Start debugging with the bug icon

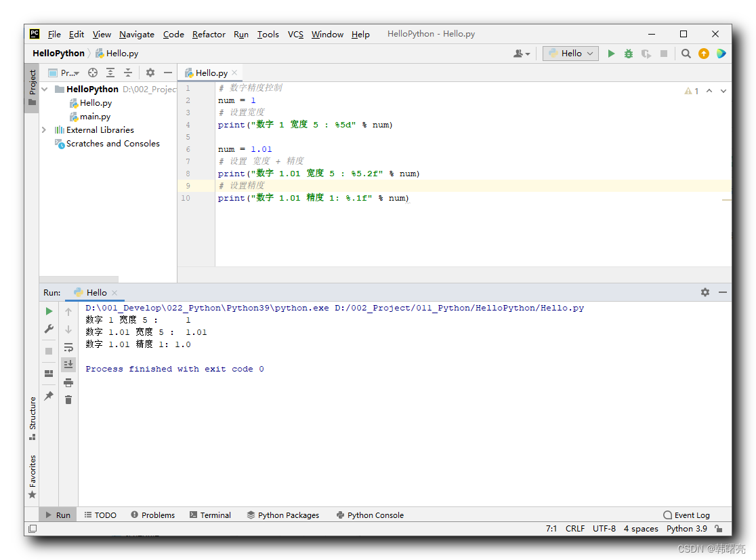click(x=628, y=53)
